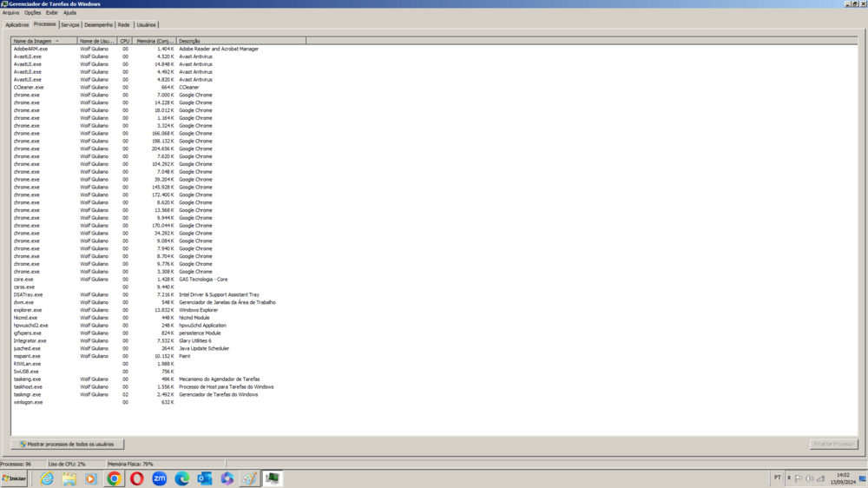Click Mostrar processos de todos os usuários
868x488 pixels.
pos(68,444)
